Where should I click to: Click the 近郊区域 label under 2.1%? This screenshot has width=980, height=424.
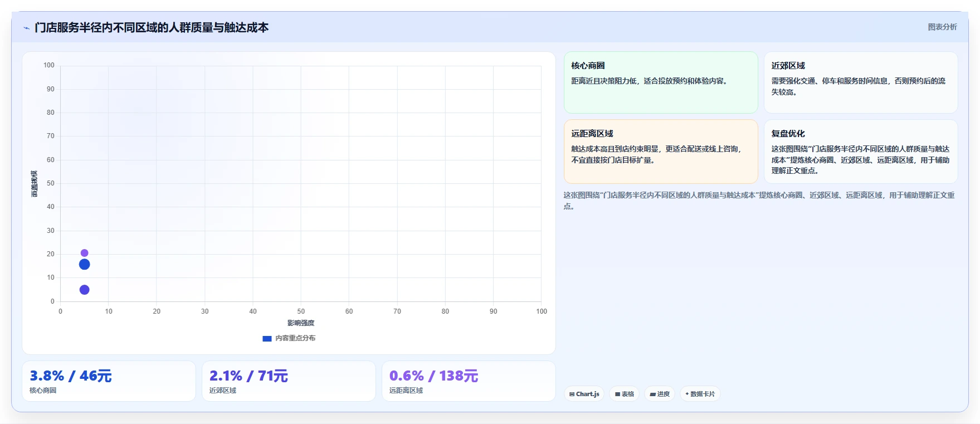[x=223, y=391]
